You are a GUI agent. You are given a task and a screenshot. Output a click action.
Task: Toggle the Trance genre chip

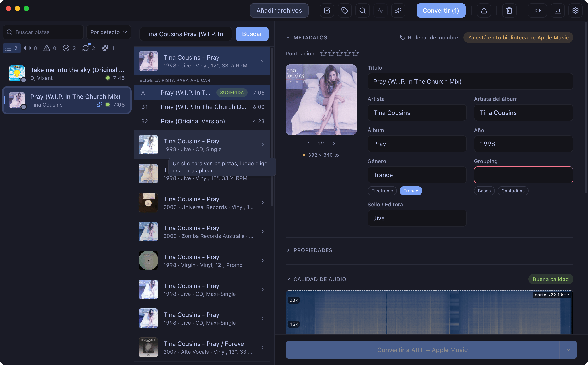click(x=411, y=191)
